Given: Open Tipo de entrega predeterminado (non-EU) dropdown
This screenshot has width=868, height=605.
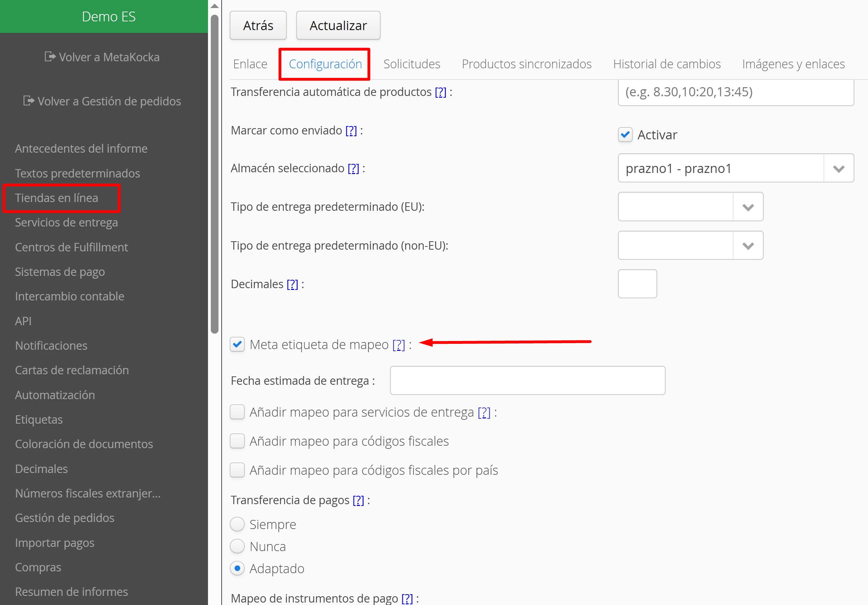Looking at the screenshot, I should point(748,246).
